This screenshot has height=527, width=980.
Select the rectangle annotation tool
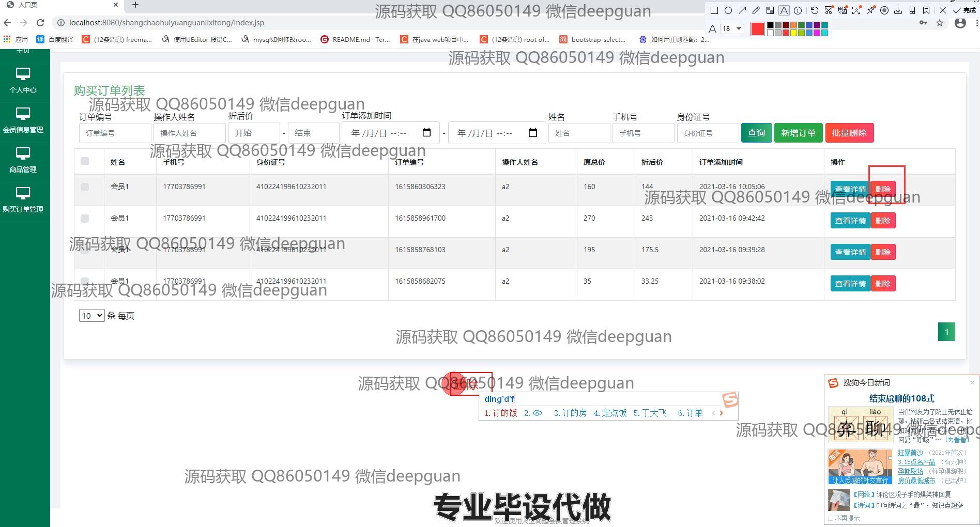[x=714, y=10]
